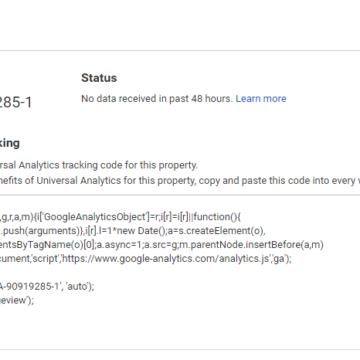Select the "No data received" status message
The width and height of the screenshot is (360, 360).
(157, 99)
